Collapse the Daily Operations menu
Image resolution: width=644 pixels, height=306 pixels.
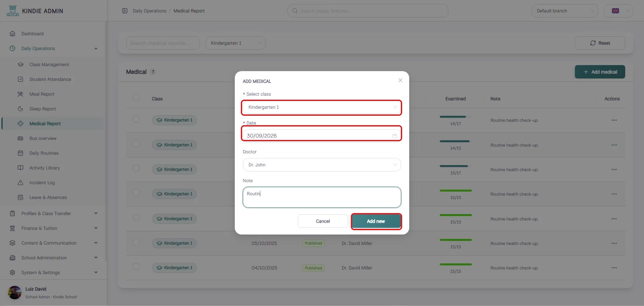coord(54,48)
